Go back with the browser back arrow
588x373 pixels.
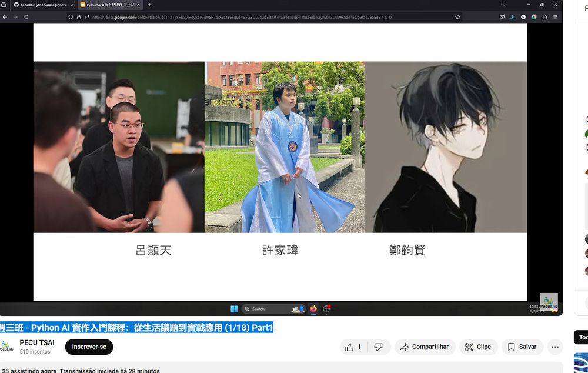(5, 17)
